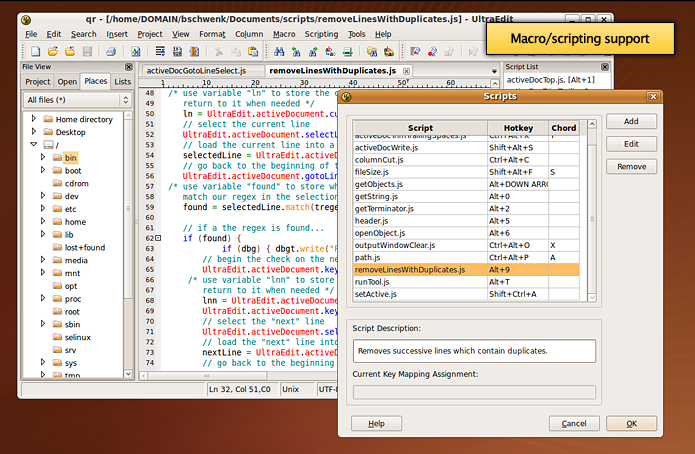695x454 pixels.
Task: Click the spell-check icon after Print
Action: pyautogui.click(x=136, y=52)
